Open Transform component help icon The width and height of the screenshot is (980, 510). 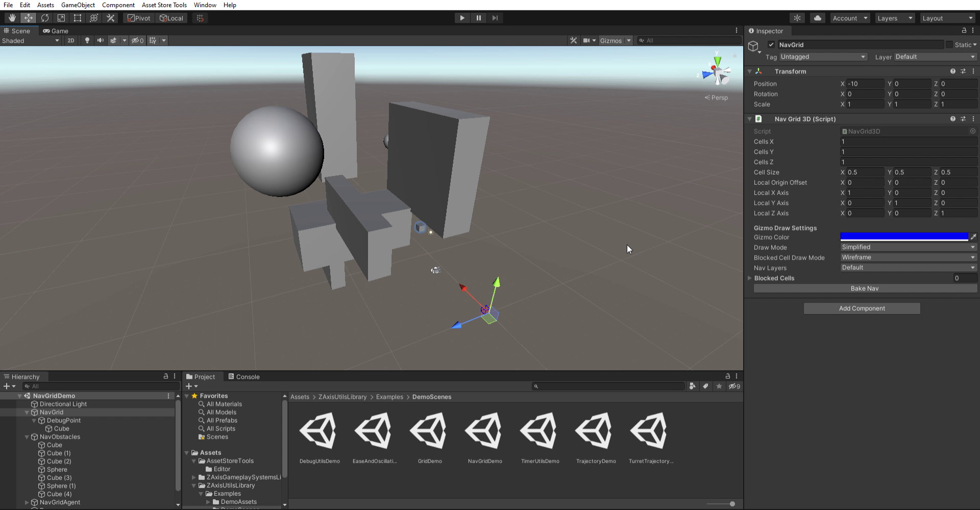pyautogui.click(x=952, y=71)
